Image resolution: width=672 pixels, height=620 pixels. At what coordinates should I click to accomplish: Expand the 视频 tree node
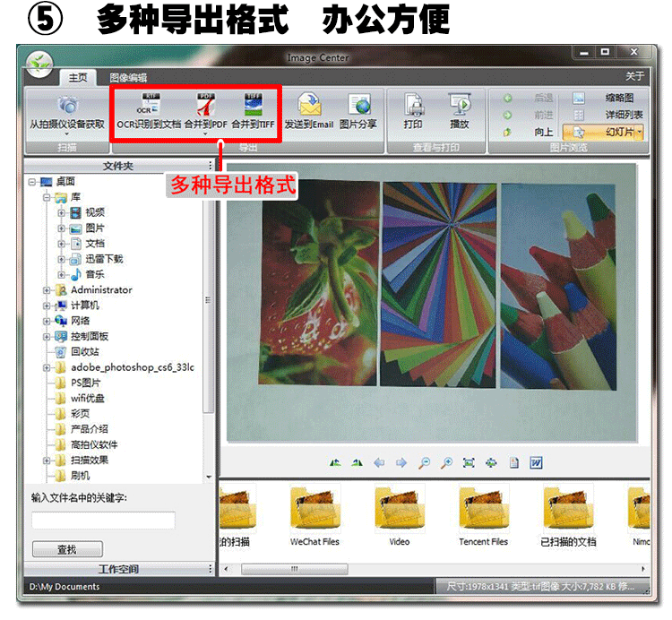pos(61,213)
